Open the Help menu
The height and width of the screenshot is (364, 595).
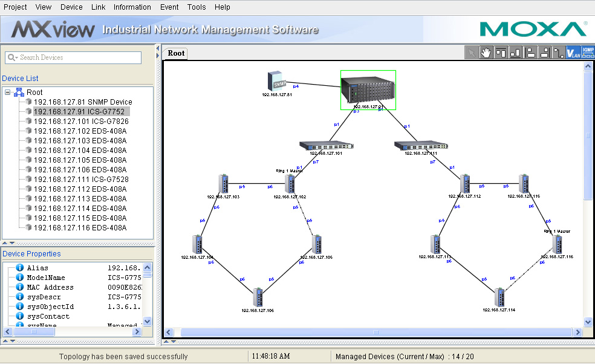point(223,7)
